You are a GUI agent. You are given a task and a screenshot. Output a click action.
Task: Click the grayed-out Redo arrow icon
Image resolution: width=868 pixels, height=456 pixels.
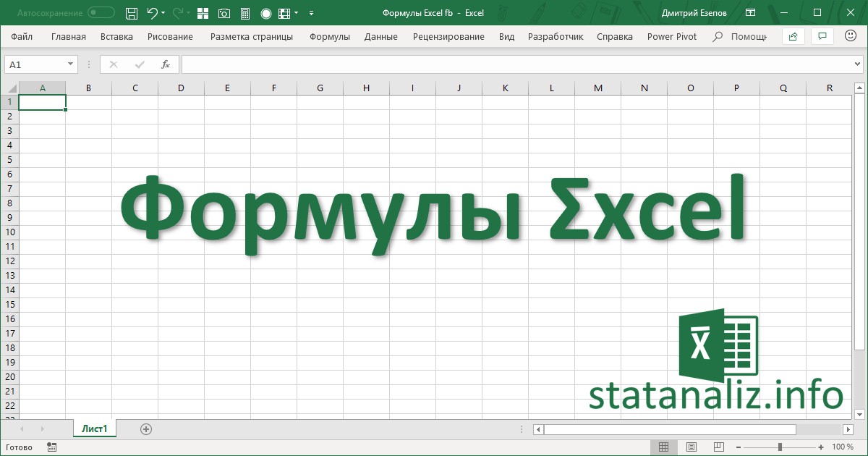[177, 13]
